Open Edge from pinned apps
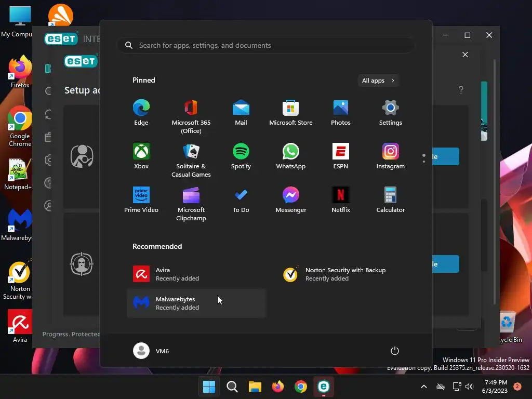Image resolution: width=532 pixels, height=399 pixels. coord(141,113)
